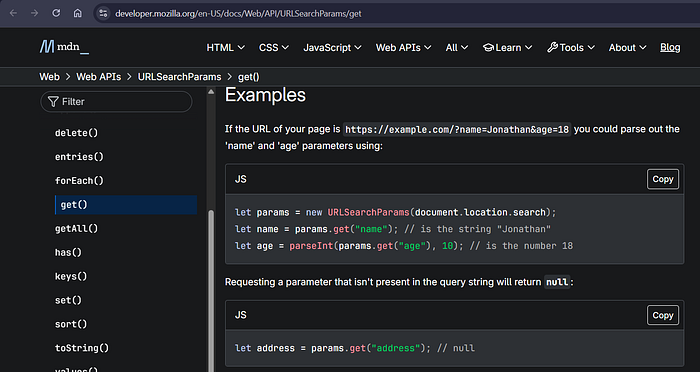Reload the page with refresh icon

point(56,13)
